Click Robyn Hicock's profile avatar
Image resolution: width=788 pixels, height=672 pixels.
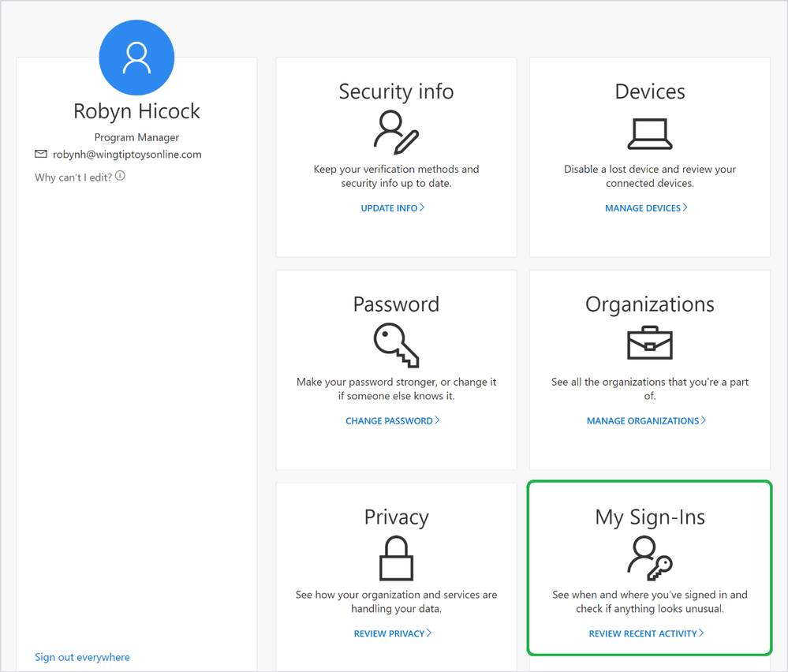136,58
